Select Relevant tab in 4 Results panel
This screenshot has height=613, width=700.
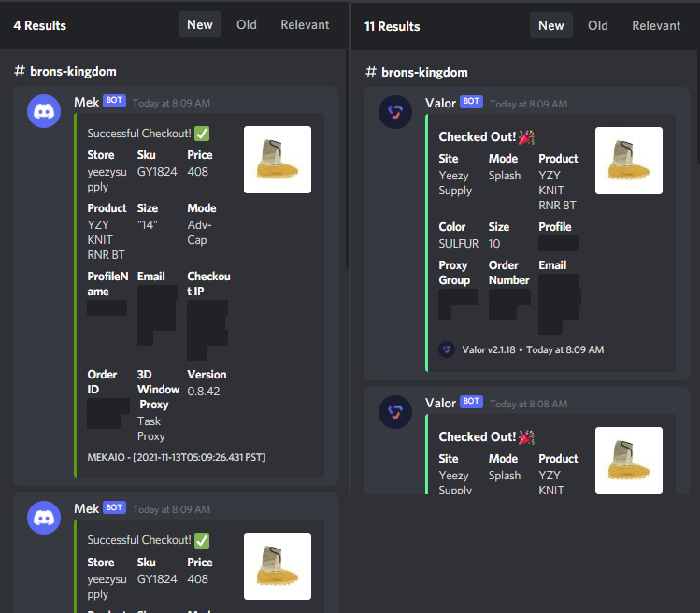(305, 24)
